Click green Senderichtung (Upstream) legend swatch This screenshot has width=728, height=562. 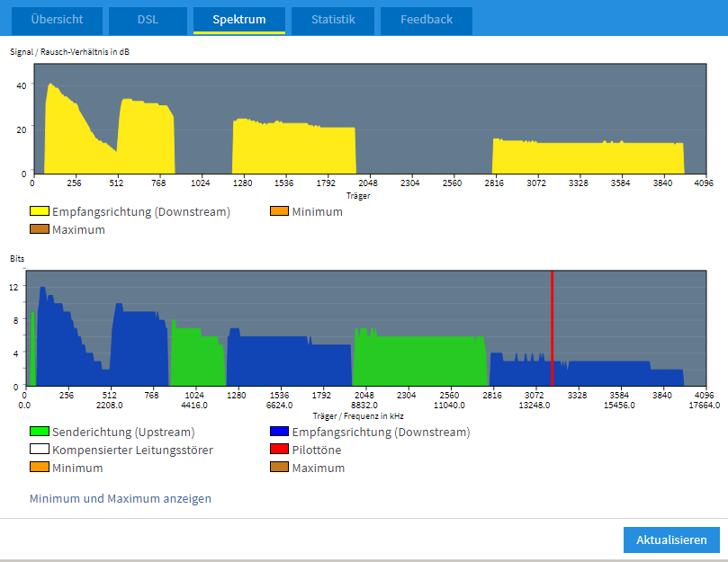40,433
